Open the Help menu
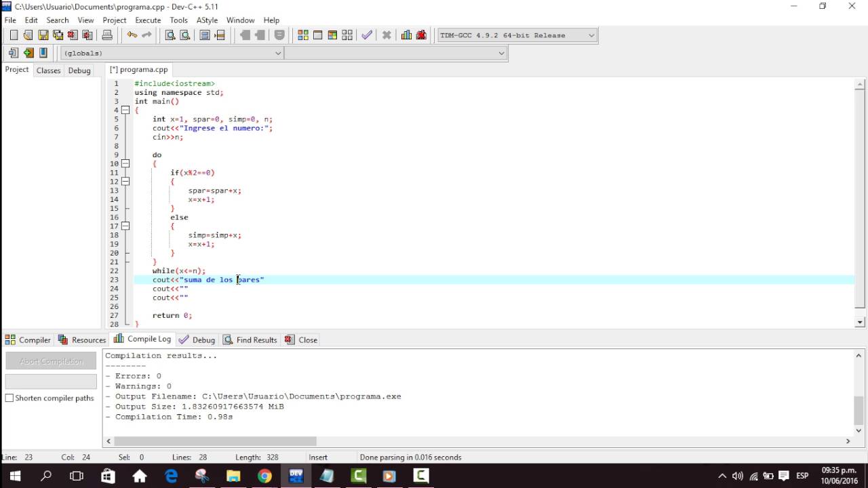 (x=271, y=20)
